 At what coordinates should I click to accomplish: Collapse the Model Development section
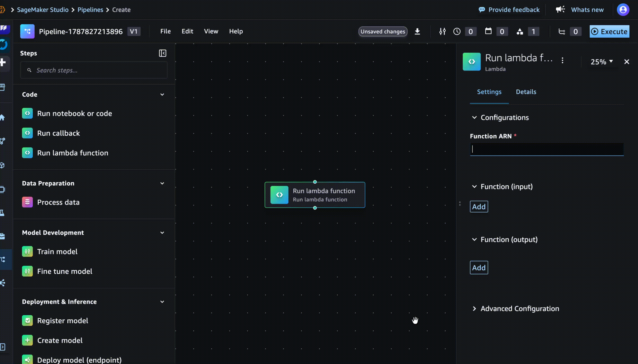coord(162,232)
